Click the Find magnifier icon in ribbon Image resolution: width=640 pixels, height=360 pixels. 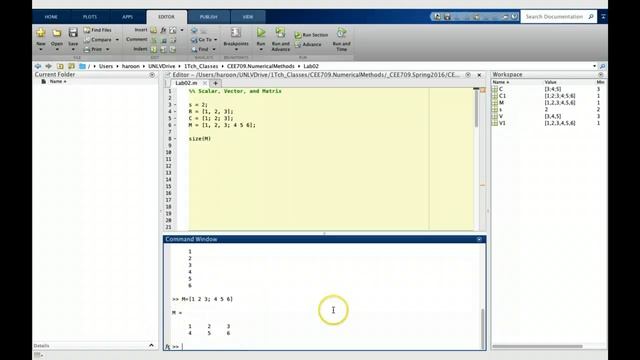tap(194, 49)
